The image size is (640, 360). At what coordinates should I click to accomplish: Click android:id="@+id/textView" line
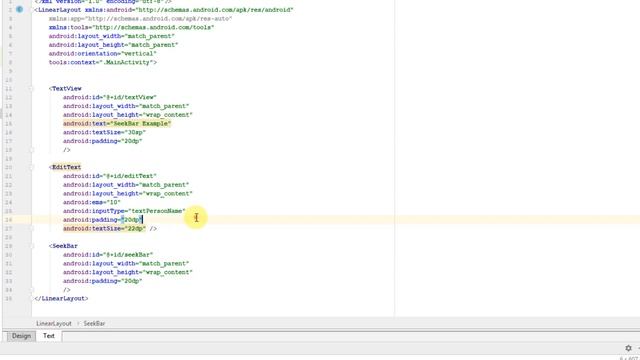tap(110, 98)
